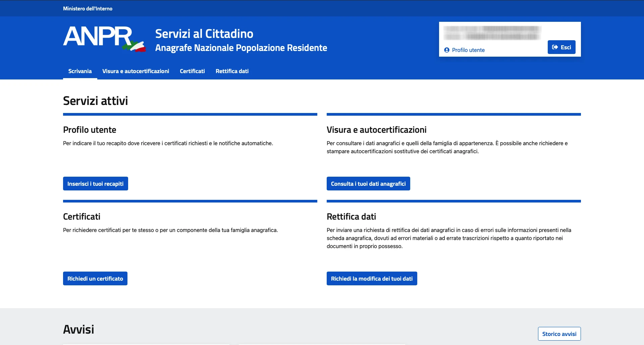Open the Storico avvisi button
This screenshot has width=644, height=345.
click(x=559, y=334)
